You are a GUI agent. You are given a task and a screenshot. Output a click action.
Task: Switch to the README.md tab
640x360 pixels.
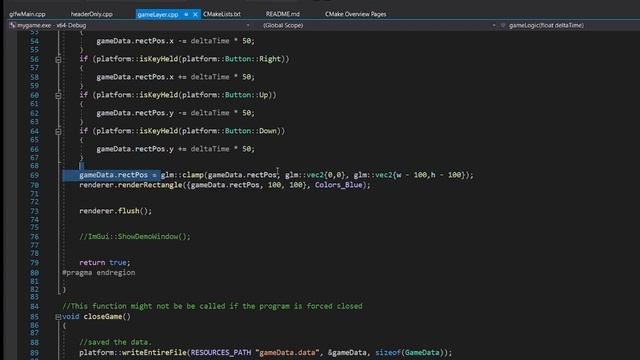click(282, 14)
